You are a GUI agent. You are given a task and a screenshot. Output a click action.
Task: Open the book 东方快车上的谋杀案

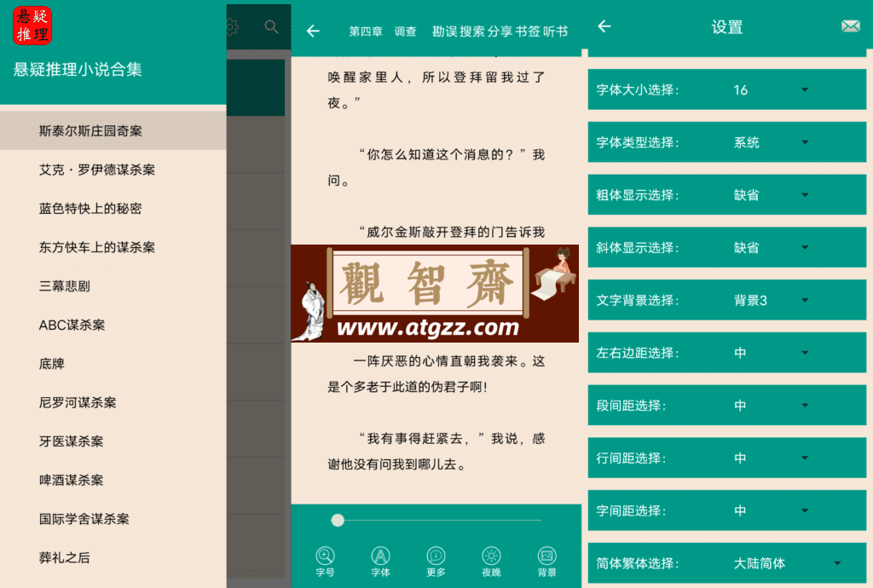click(x=113, y=247)
